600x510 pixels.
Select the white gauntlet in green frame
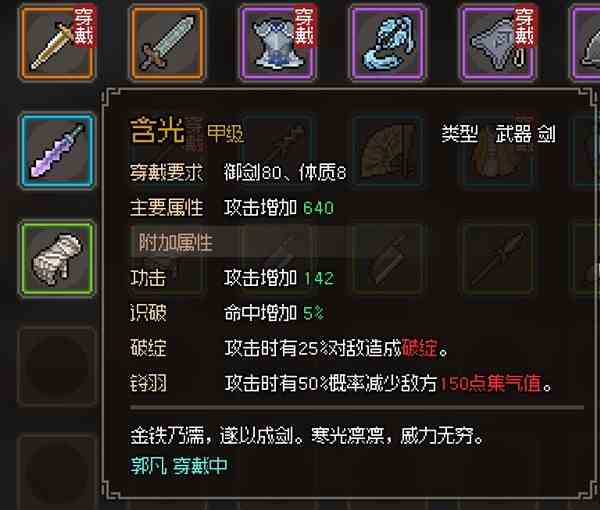pyautogui.click(x=57, y=259)
